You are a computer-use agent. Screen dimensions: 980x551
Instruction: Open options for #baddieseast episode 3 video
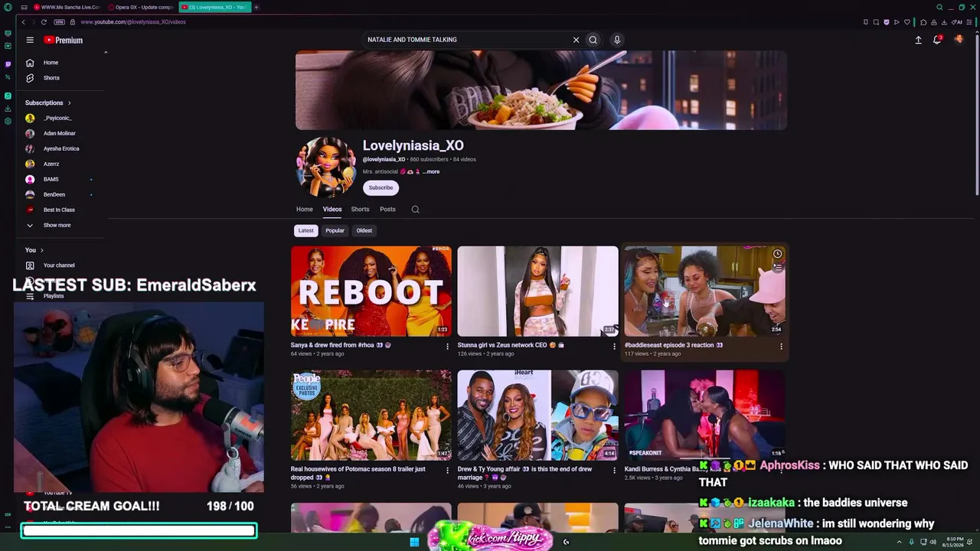point(781,347)
